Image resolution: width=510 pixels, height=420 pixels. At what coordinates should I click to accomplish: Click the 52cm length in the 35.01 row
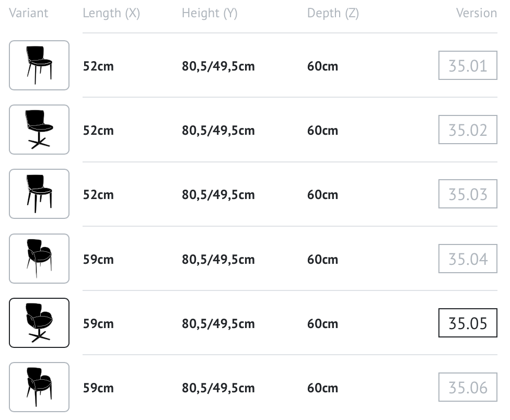[98, 66]
